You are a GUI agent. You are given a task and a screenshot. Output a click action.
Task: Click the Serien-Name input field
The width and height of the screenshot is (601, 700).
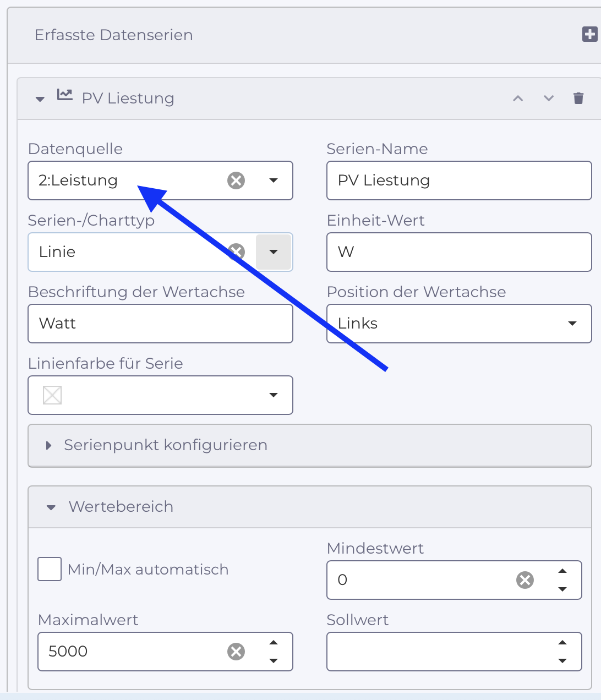click(459, 181)
